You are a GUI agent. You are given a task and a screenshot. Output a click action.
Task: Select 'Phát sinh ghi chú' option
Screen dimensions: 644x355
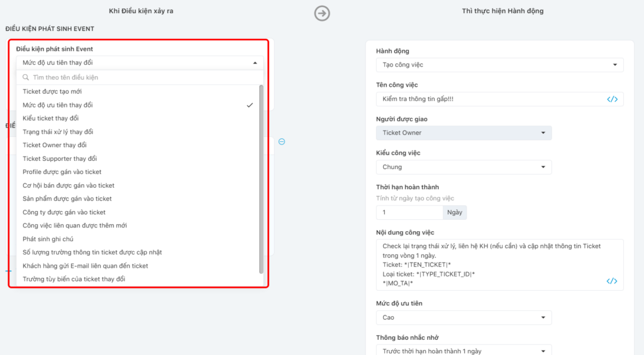[x=48, y=239]
